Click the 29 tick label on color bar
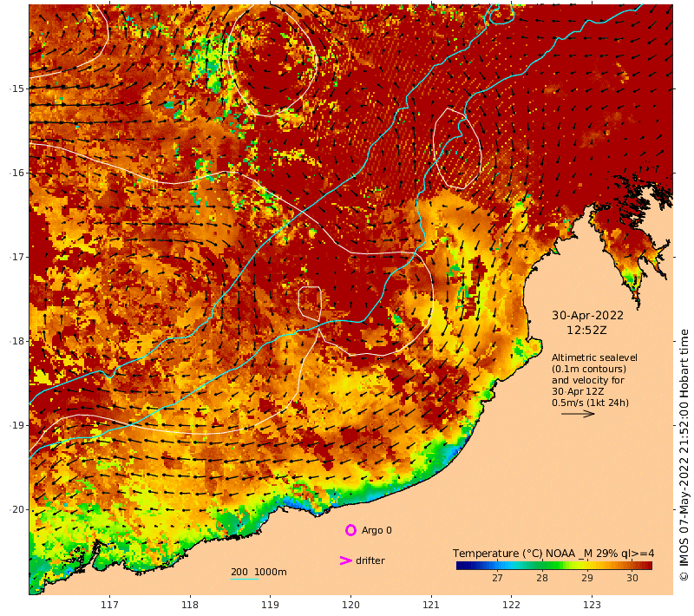The height and width of the screenshot is (616, 694). (x=587, y=578)
